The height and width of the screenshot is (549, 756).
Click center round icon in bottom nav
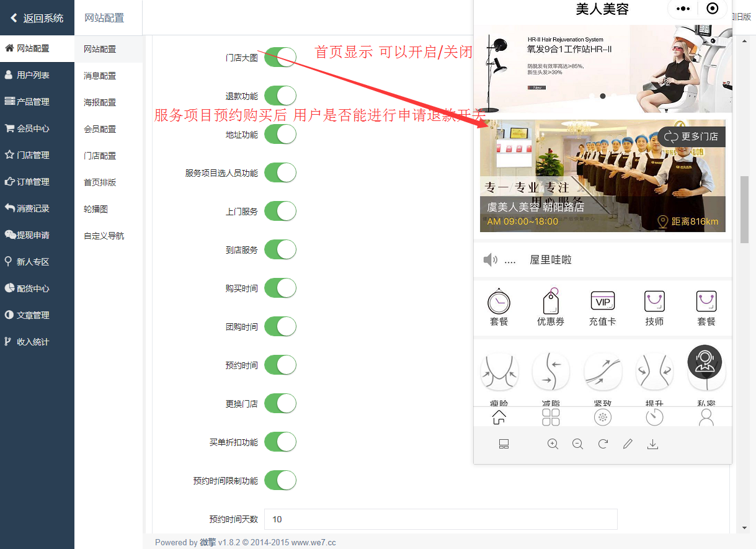pyautogui.click(x=602, y=417)
